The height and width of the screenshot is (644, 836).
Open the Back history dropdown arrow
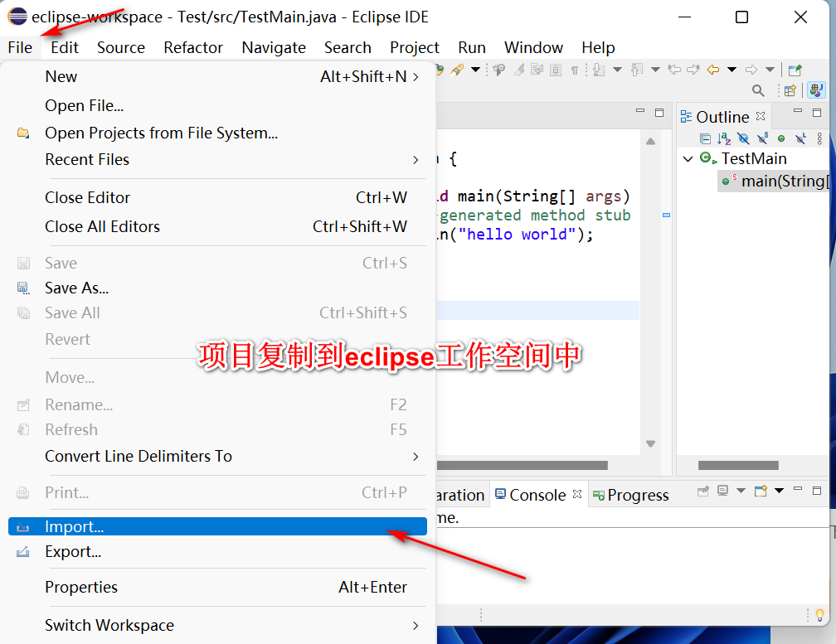tap(731, 70)
